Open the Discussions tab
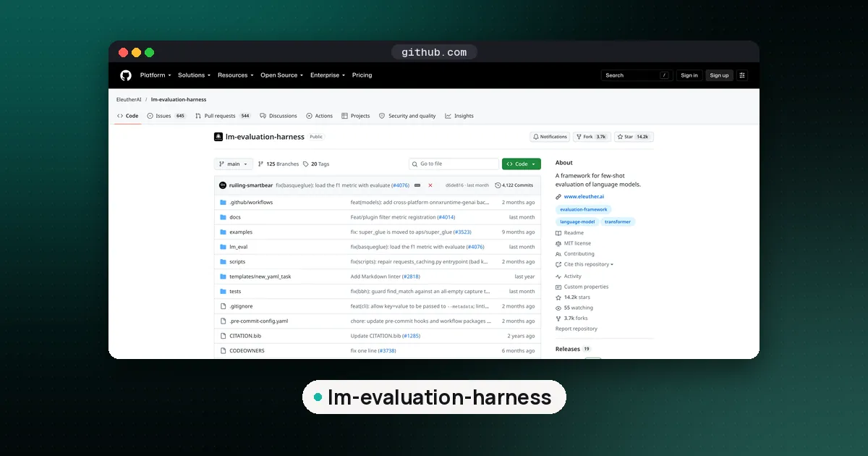868x456 pixels. [278, 116]
